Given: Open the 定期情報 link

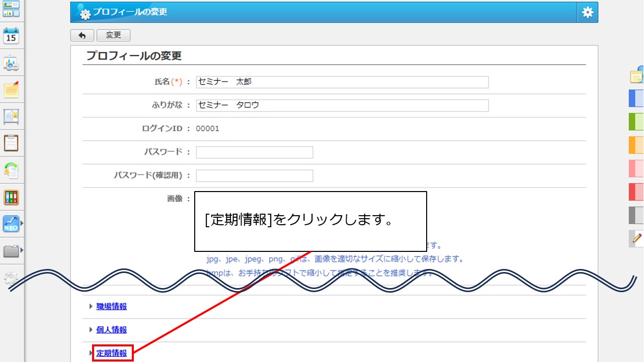Looking at the screenshot, I should [x=112, y=353].
